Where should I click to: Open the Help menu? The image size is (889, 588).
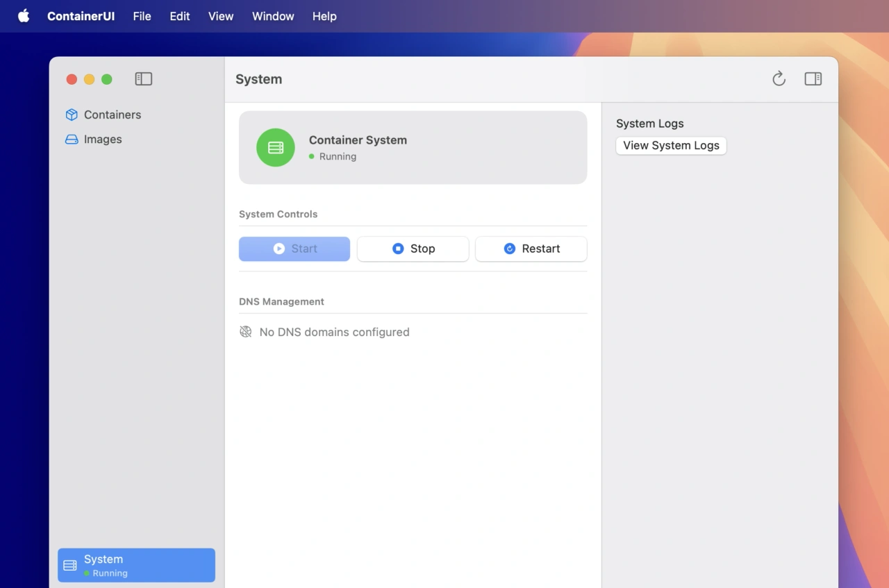[x=324, y=16]
